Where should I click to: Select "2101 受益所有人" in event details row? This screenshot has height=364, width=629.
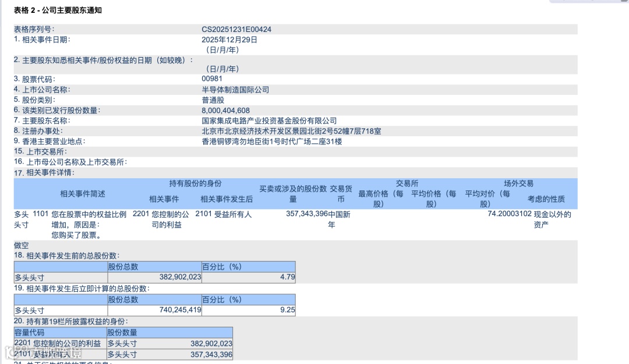coord(224,214)
